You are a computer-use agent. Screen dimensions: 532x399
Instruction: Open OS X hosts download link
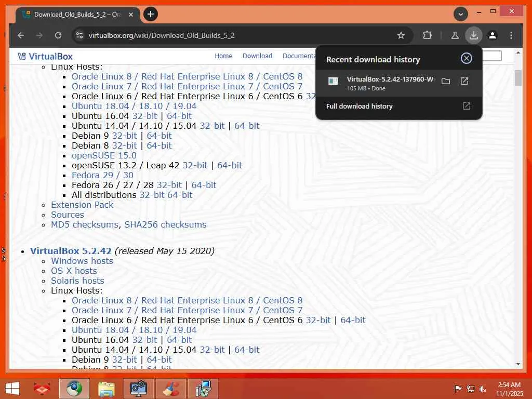(x=74, y=271)
